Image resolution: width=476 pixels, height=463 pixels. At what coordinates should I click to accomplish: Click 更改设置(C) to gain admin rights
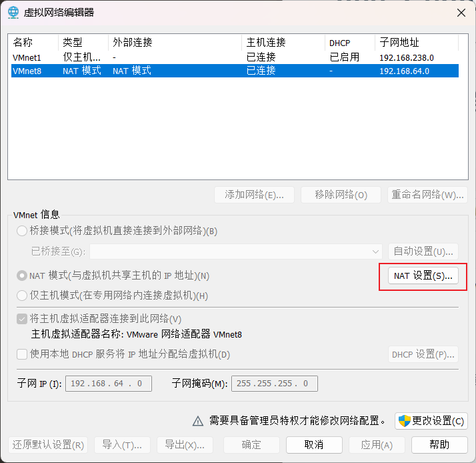431,421
